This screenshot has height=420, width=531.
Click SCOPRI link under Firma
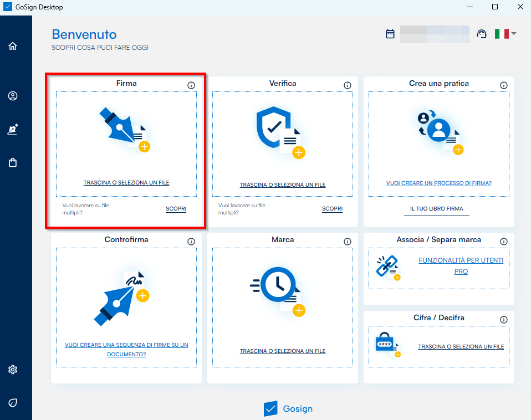[176, 209]
